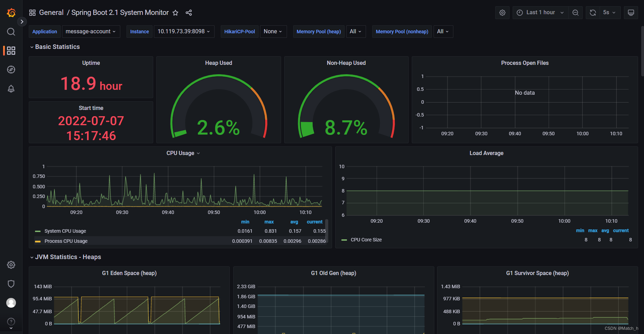Refresh the dashboard now
The image size is (644, 334).
[593, 12]
